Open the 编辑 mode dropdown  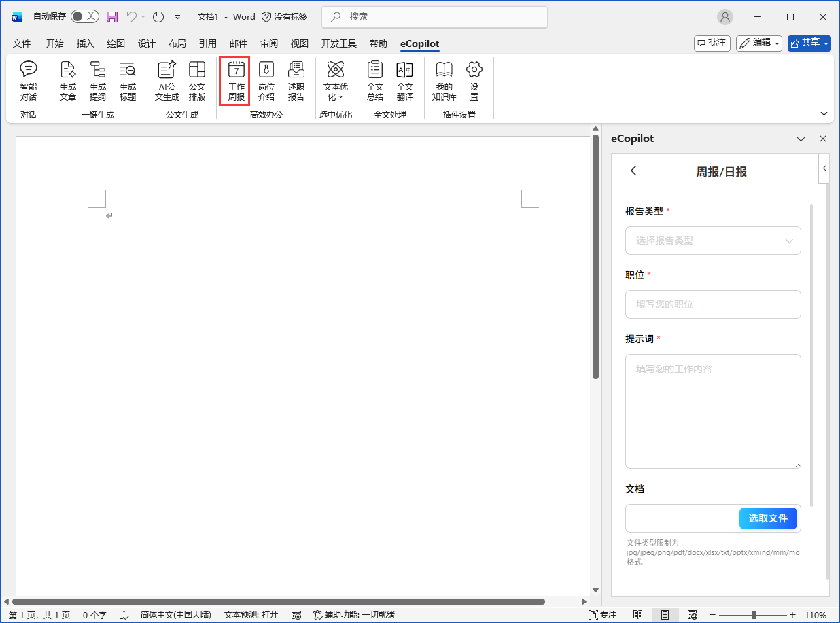click(x=759, y=43)
